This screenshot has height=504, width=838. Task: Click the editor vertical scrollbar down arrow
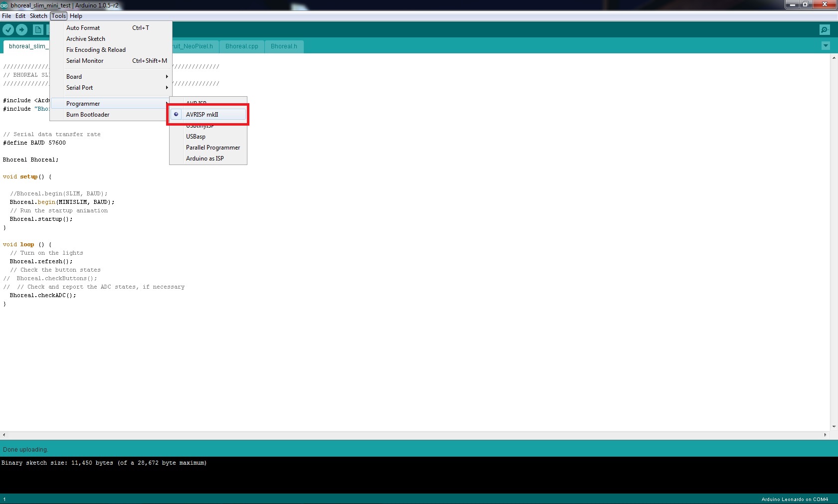click(x=834, y=427)
